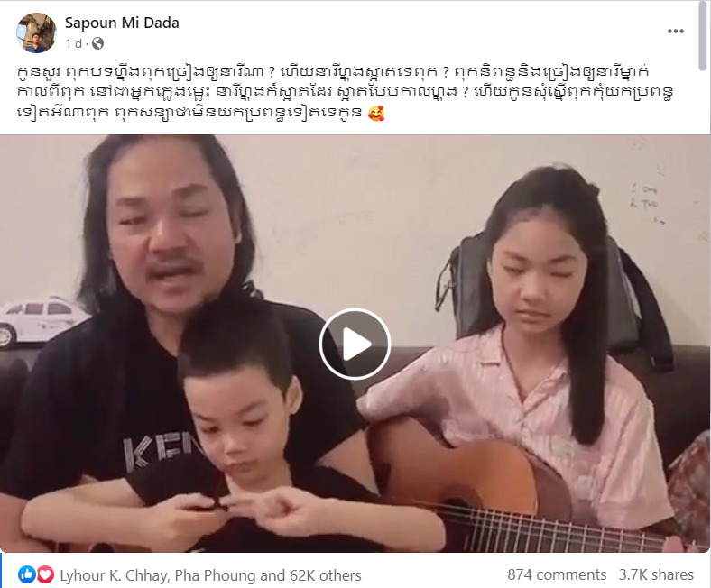Open the Sapoun Mi Dada name link
711x588 pixels.
pos(122,23)
